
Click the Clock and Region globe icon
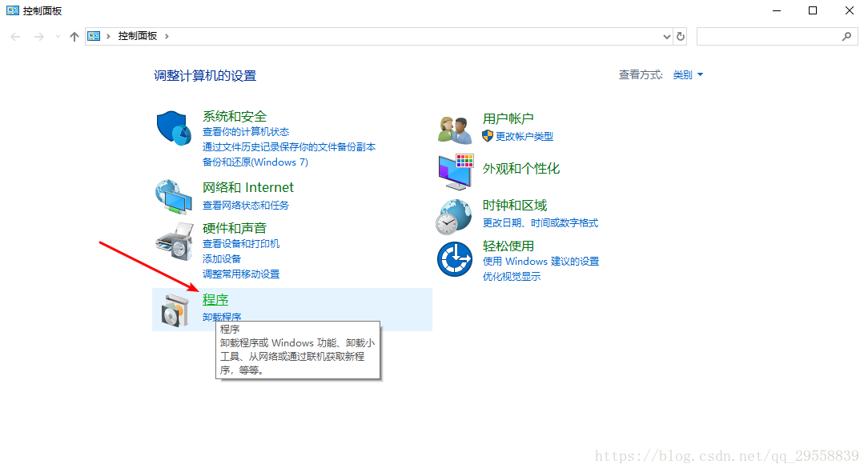pyautogui.click(x=454, y=217)
